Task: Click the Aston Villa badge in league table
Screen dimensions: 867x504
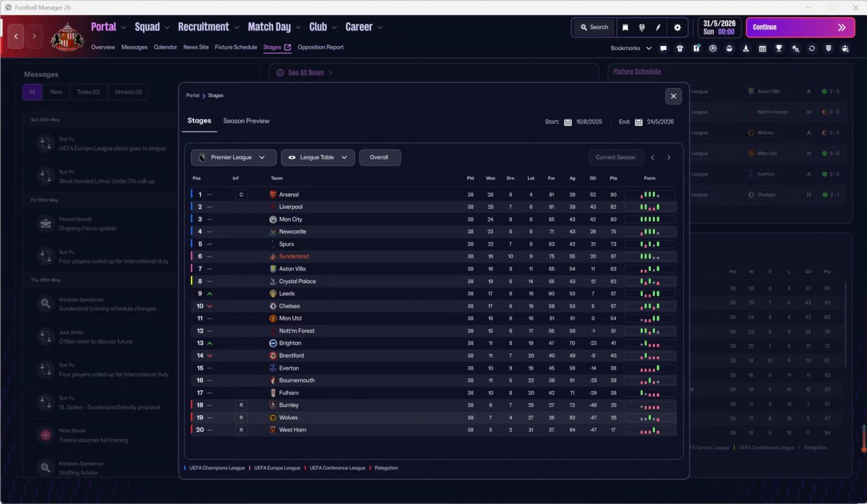Action: click(x=273, y=269)
